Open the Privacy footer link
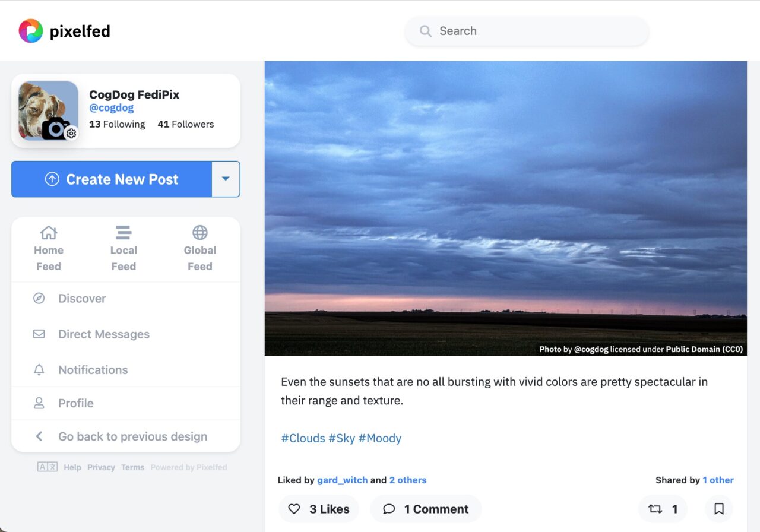The width and height of the screenshot is (760, 532). coord(101,467)
